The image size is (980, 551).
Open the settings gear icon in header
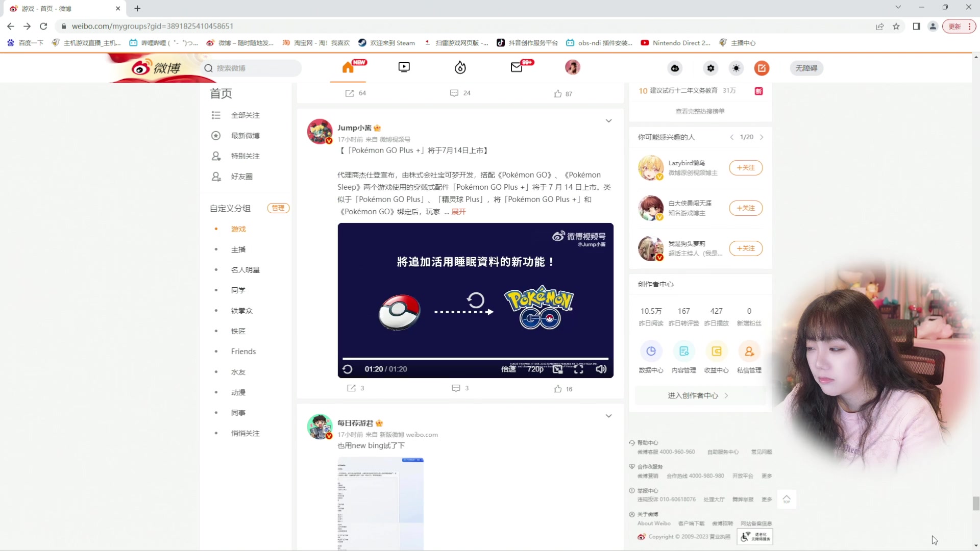[710, 68]
